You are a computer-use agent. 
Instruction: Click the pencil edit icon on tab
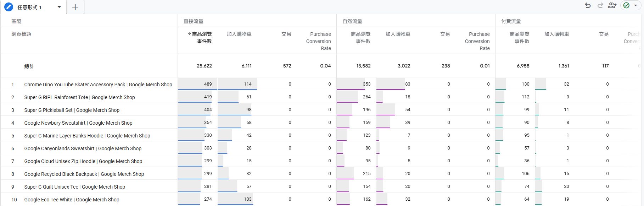(9, 7)
